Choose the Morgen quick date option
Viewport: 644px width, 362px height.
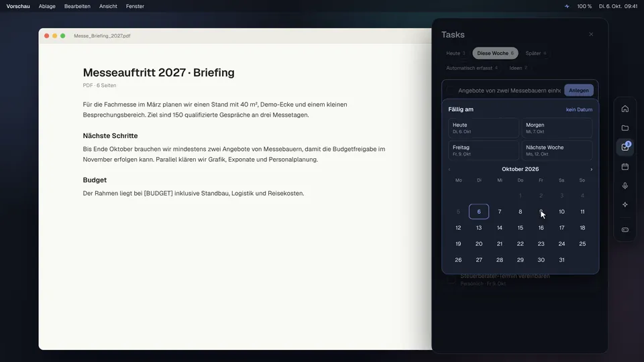(557, 128)
